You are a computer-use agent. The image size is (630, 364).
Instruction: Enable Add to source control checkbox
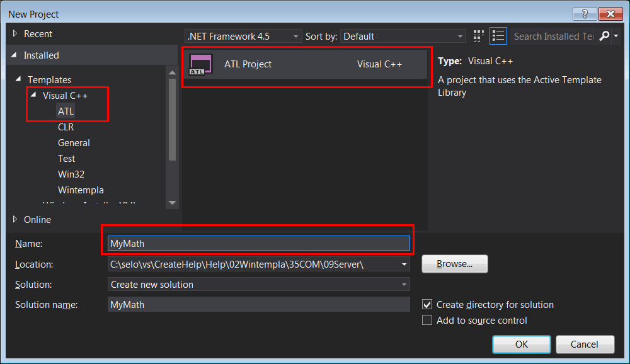[427, 320]
